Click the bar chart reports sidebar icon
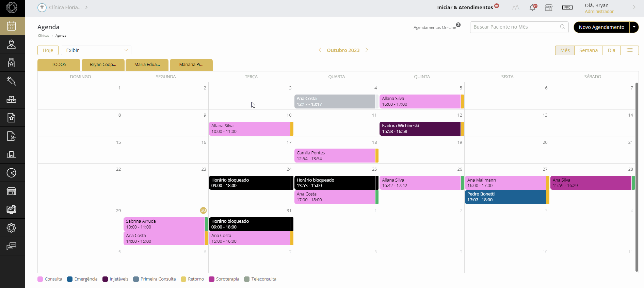The height and width of the screenshot is (288, 644). (x=12, y=154)
